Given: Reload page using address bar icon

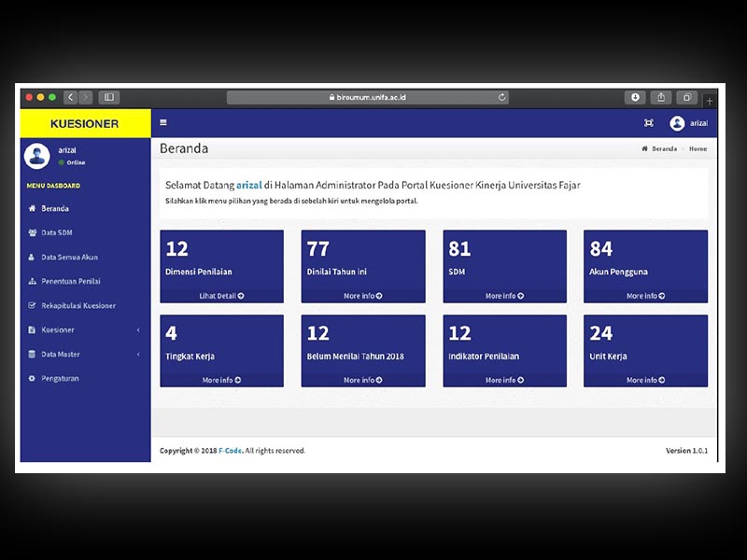Looking at the screenshot, I should tap(502, 97).
